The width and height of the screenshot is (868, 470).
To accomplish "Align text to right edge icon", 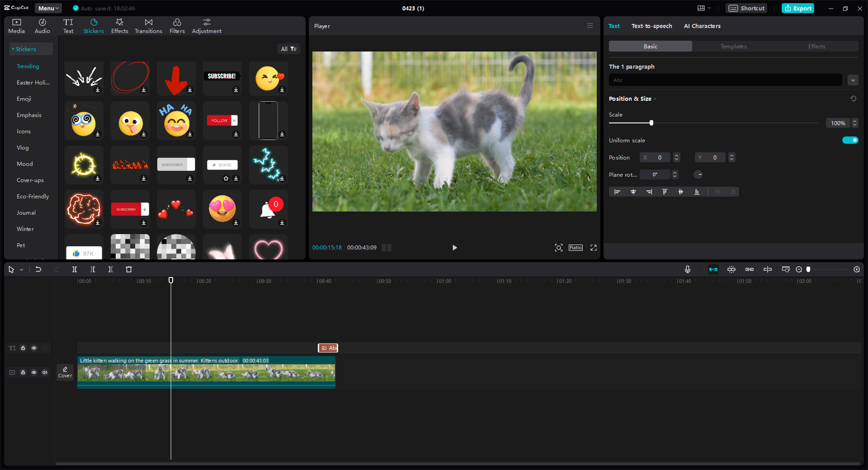I will 649,192.
